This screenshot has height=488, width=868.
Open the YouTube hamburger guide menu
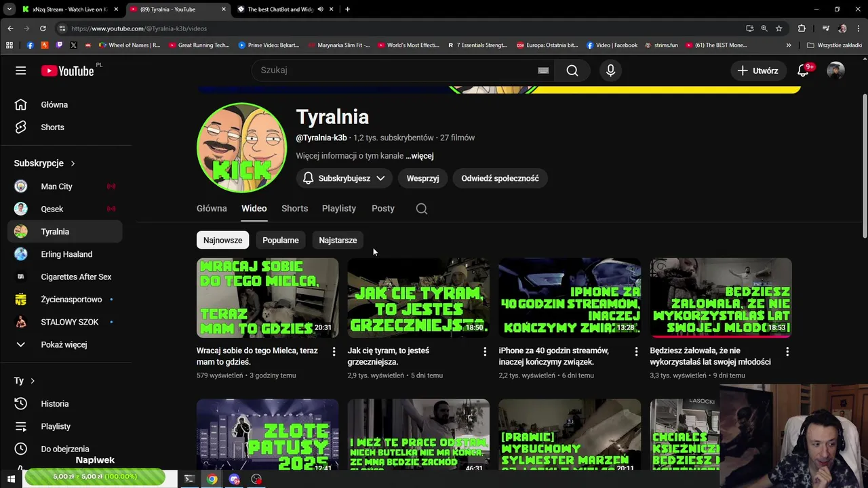(x=21, y=70)
